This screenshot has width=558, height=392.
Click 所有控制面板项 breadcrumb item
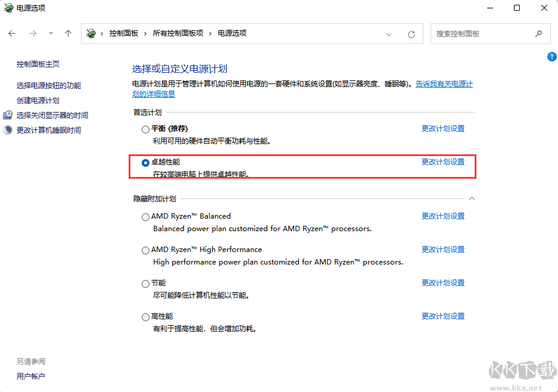click(x=177, y=34)
